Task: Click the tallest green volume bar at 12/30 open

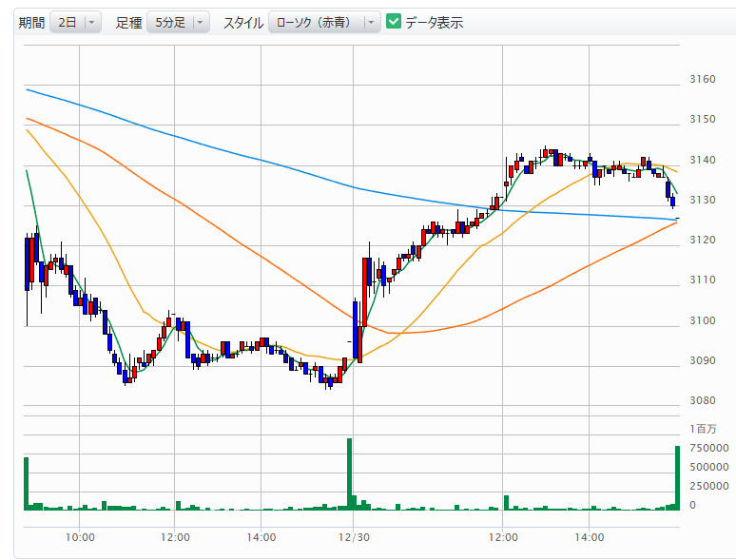Action: point(350,473)
